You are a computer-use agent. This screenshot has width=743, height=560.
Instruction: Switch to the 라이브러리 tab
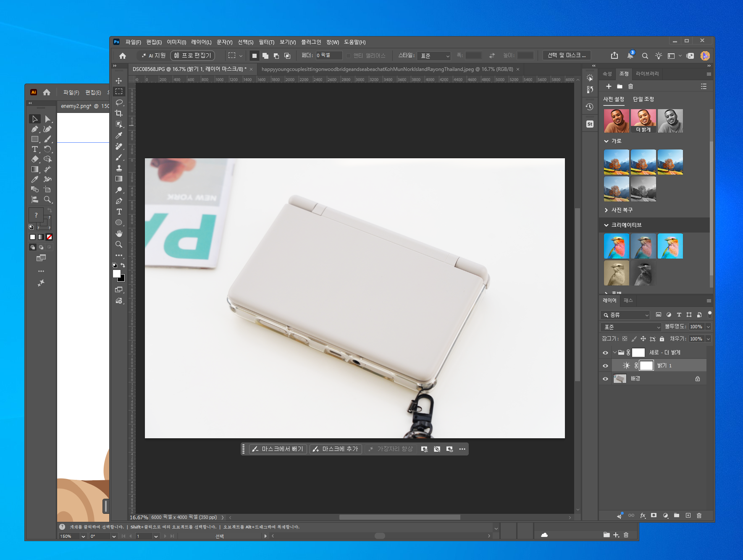click(x=647, y=74)
